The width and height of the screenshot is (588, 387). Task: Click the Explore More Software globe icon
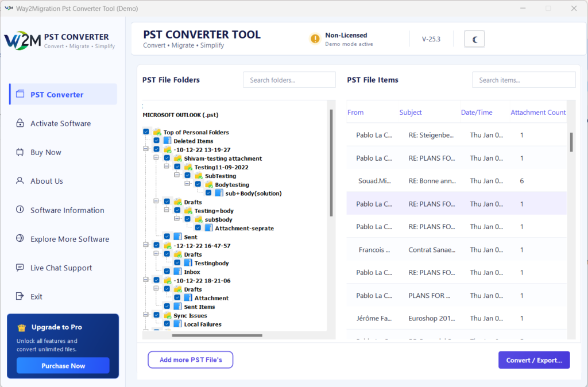(x=20, y=238)
